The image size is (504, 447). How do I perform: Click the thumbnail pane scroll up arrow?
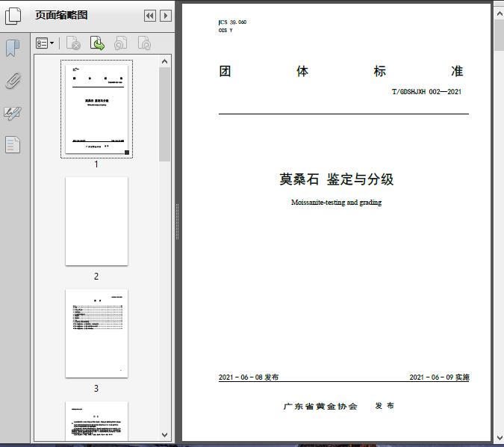point(164,61)
